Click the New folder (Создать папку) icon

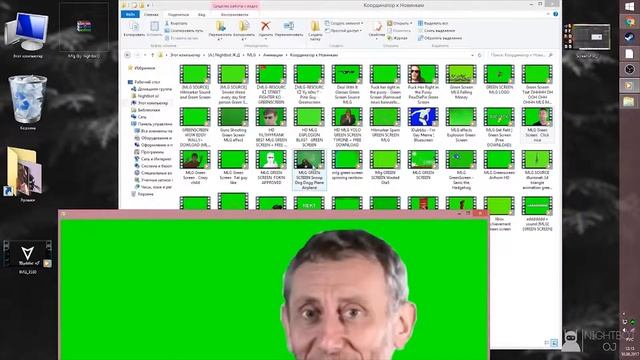click(315, 26)
